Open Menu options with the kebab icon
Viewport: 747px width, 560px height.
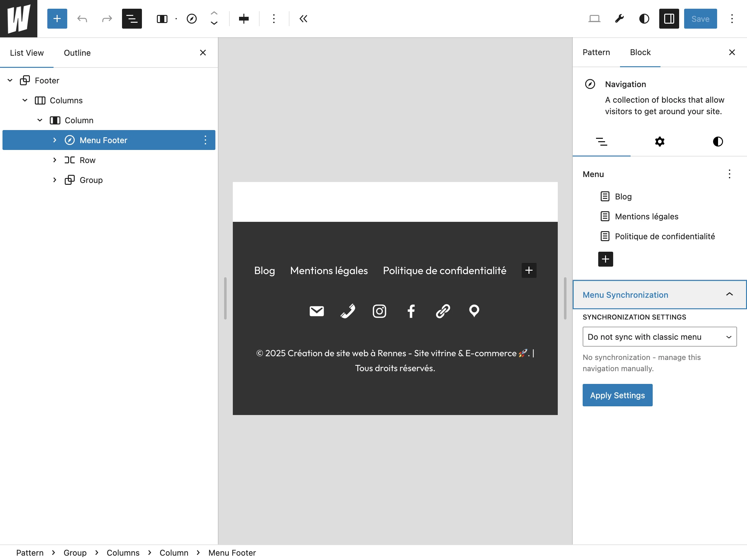tap(729, 174)
